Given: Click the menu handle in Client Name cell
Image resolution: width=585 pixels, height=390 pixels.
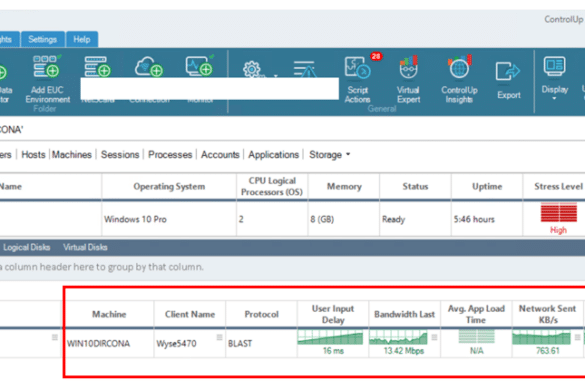Looking at the screenshot, I should tap(219, 337).
